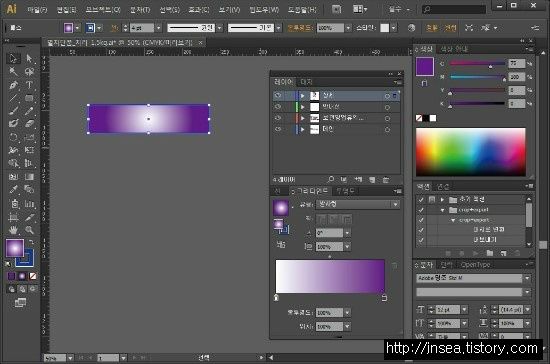The image size is (550, 364).
Task: Select the Column Graph tool
Action: pyautogui.click(x=29, y=203)
